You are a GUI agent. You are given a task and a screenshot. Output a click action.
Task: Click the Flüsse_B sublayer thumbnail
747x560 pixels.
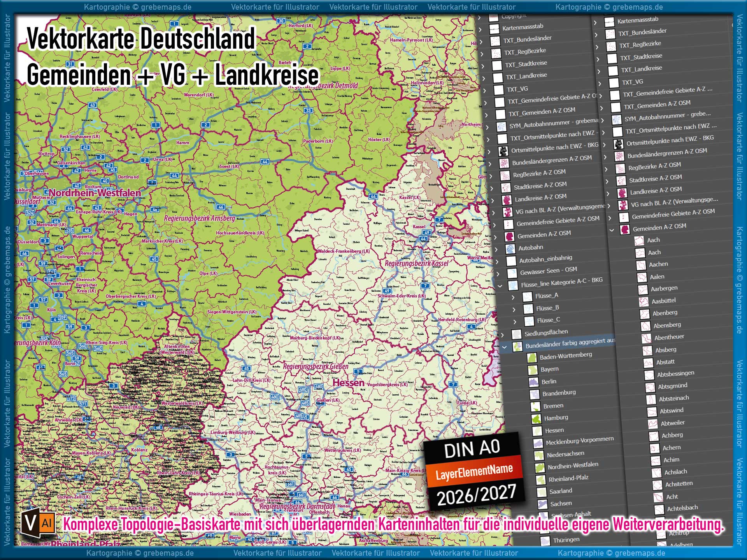coord(528,309)
